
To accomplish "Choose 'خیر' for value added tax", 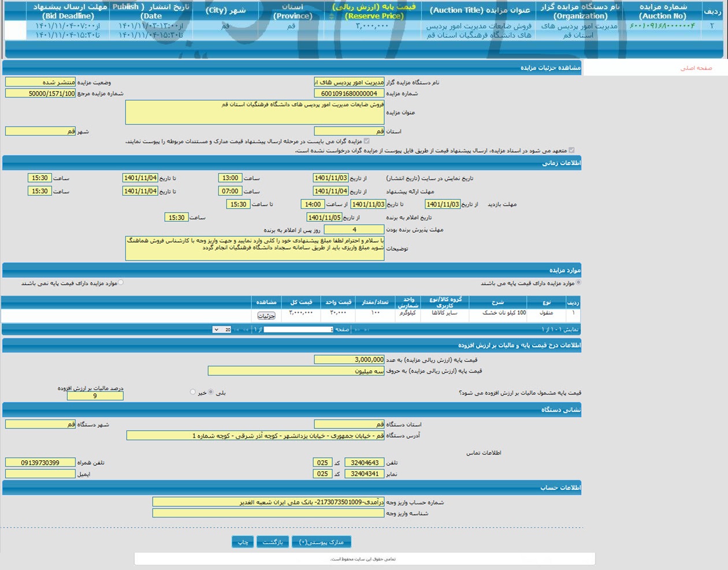I will pyautogui.click(x=192, y=392).
